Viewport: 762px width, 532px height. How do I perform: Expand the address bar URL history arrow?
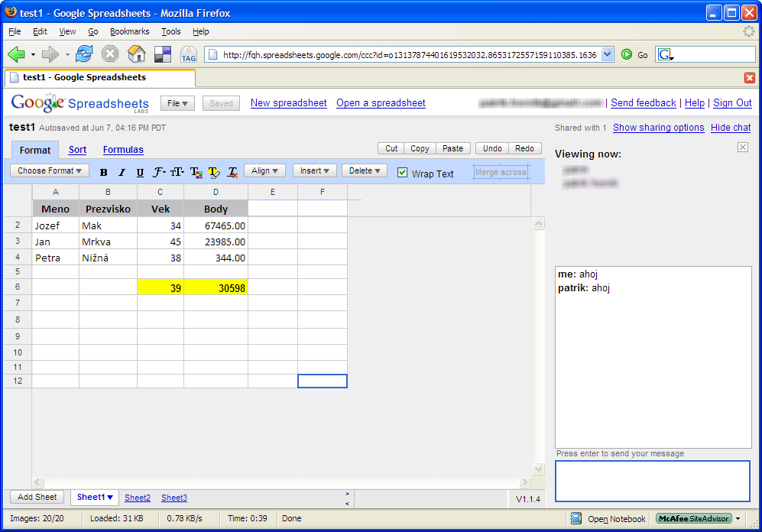point(607,54)
